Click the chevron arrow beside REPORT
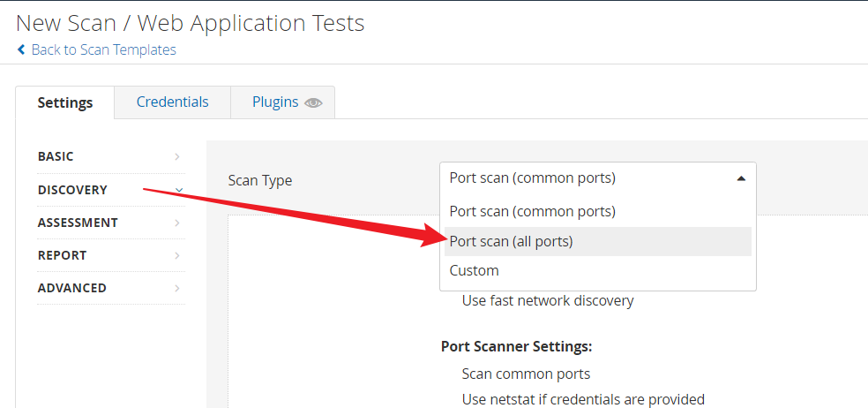The image size is (868, 408). point(177,256)
